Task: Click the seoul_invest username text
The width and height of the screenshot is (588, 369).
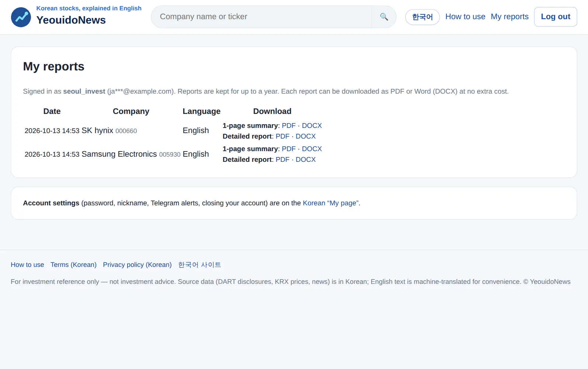Action: (84, 91)
